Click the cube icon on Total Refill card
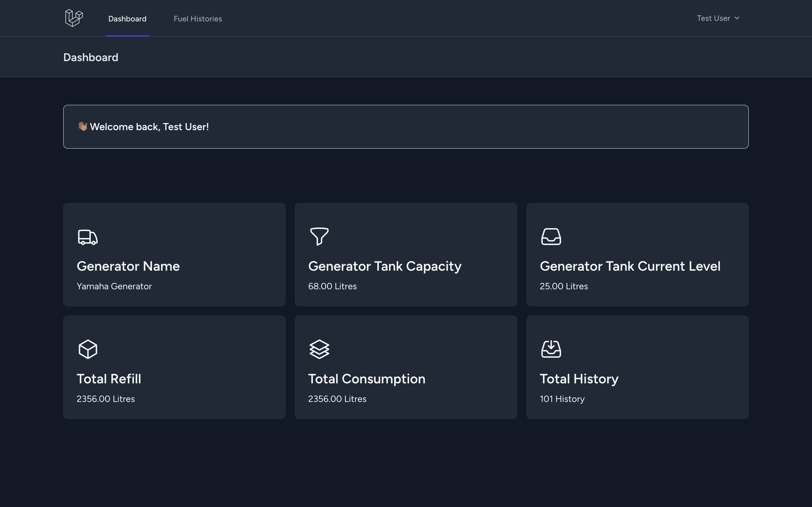 (88, 349)
